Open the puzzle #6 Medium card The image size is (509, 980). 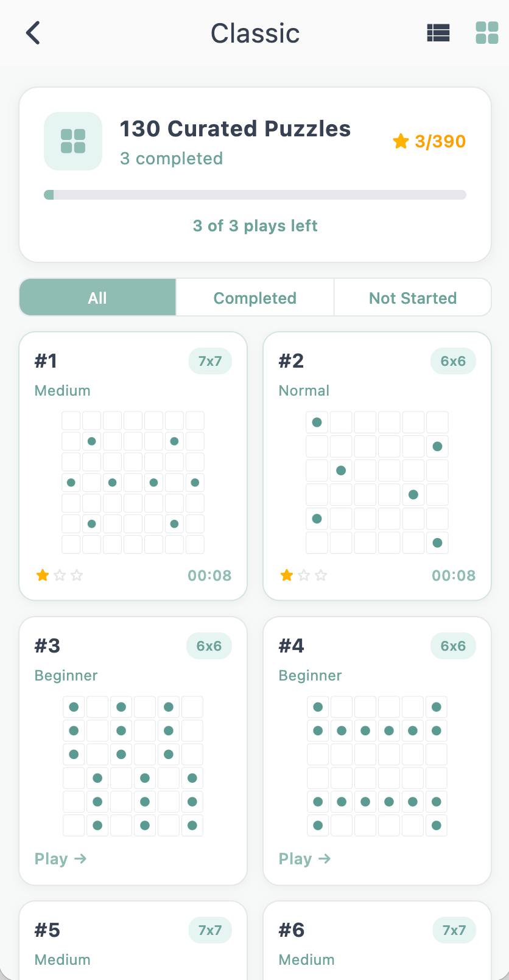coord(377,942)
